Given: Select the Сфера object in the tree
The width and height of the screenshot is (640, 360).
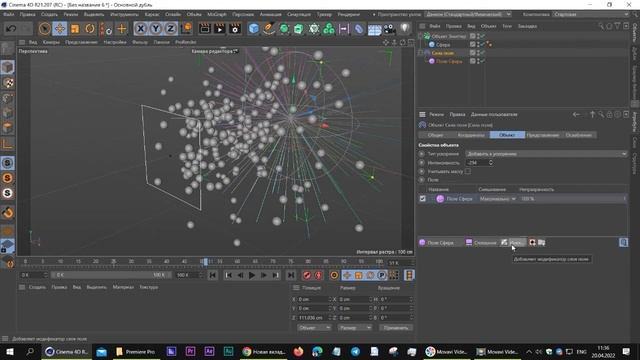Looking at the screenshot, I should click(443, 44).
